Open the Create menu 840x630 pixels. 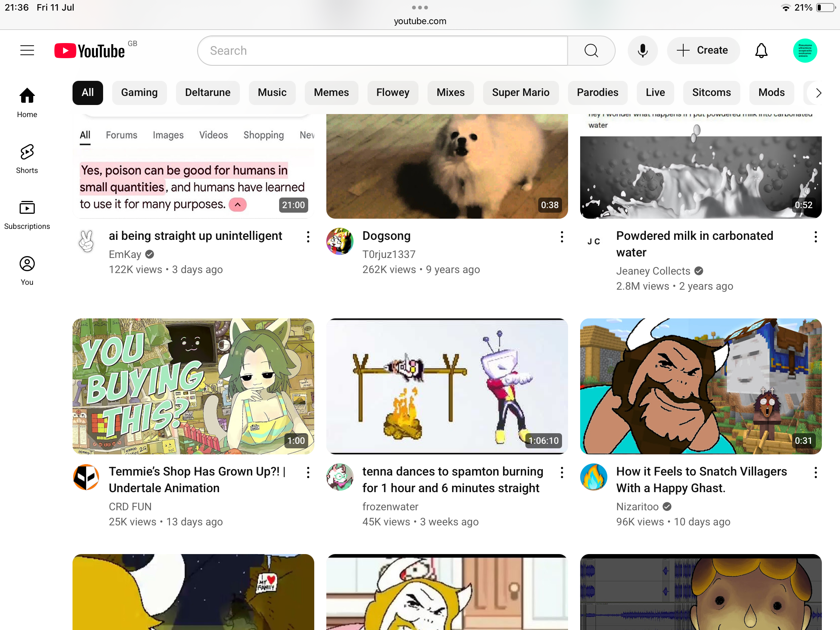click(x=703, y=51)
